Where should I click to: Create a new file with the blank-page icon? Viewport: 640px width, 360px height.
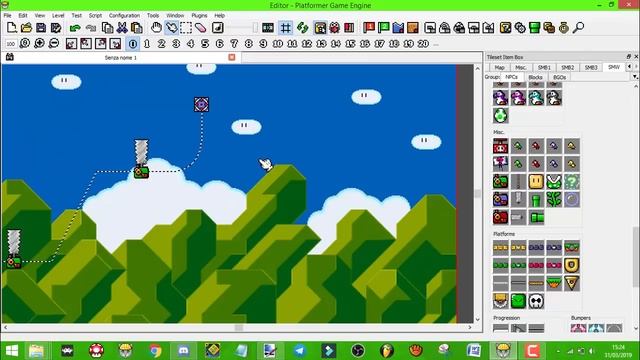pos(11,28)
